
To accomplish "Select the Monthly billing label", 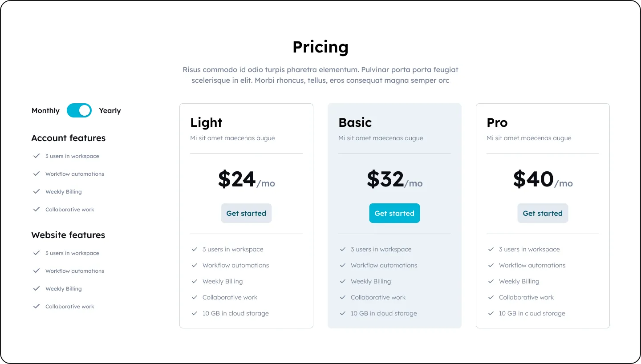I will [45, 111].
